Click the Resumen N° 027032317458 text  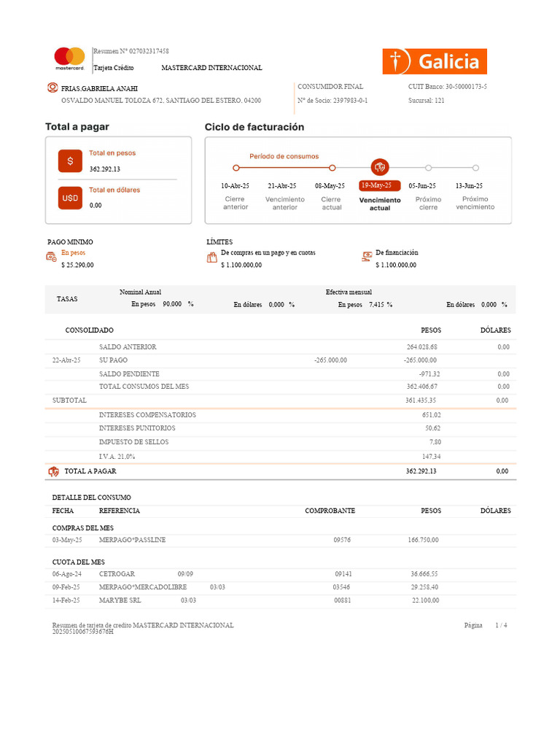[131, 51]
